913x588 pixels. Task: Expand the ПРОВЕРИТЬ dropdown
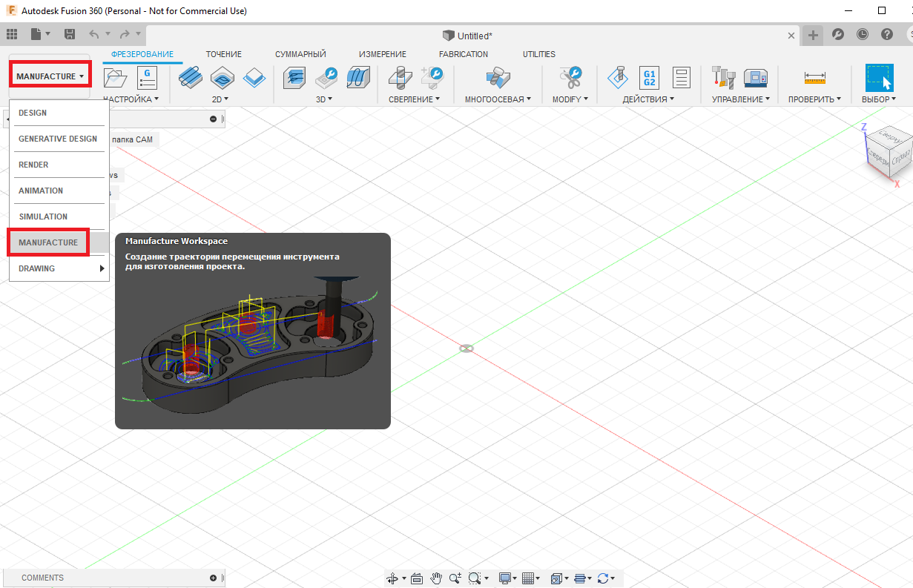(x=814, y=99)
